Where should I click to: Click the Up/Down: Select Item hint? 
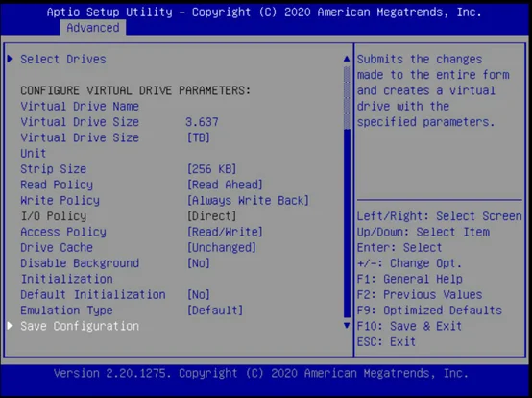[423, 232]
